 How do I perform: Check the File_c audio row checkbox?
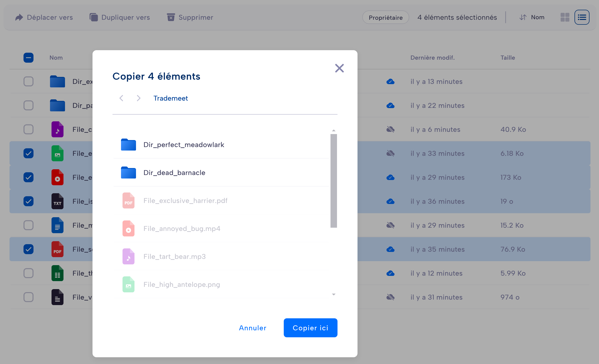(x=28, y=129)
